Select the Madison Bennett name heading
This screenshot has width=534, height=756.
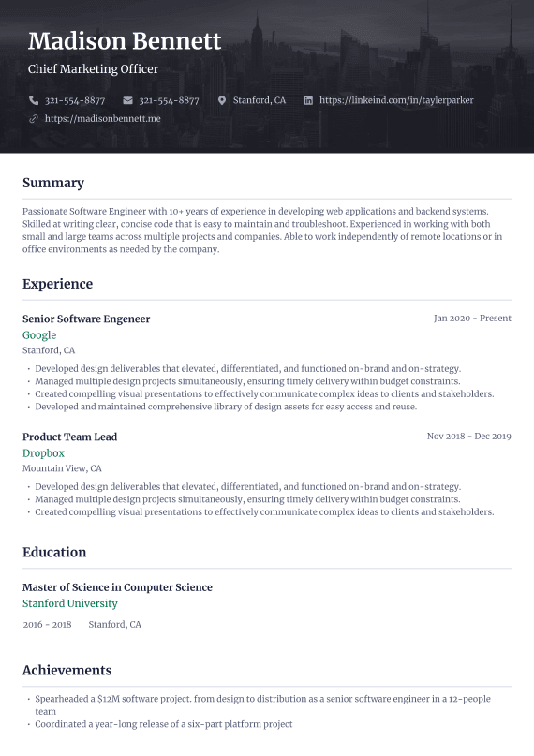125,41
